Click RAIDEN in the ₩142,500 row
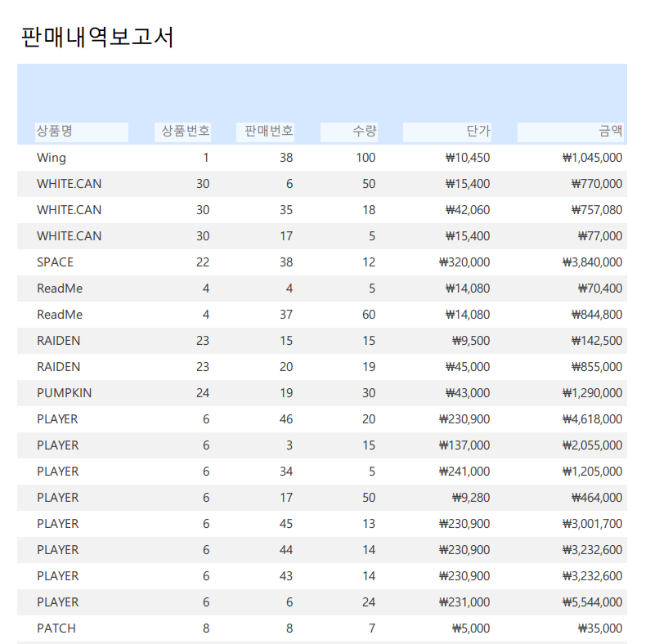 point(58,341)
